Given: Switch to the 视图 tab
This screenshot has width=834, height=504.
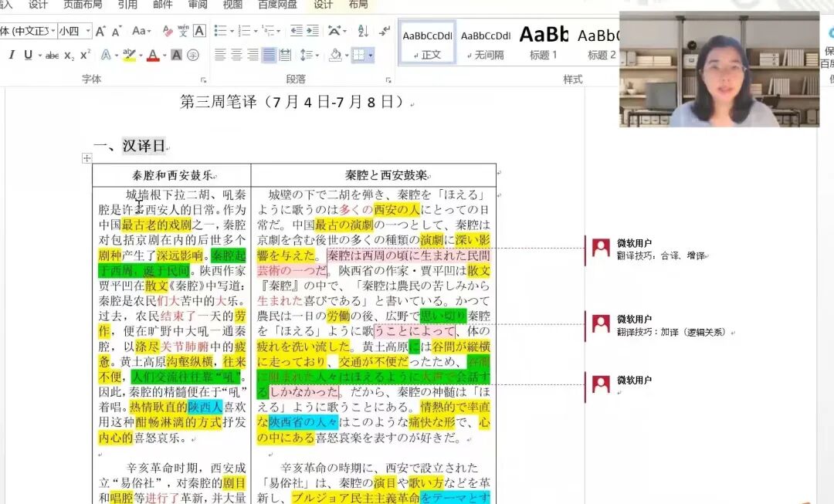Looking at the screenshot, I should [232, 5].
